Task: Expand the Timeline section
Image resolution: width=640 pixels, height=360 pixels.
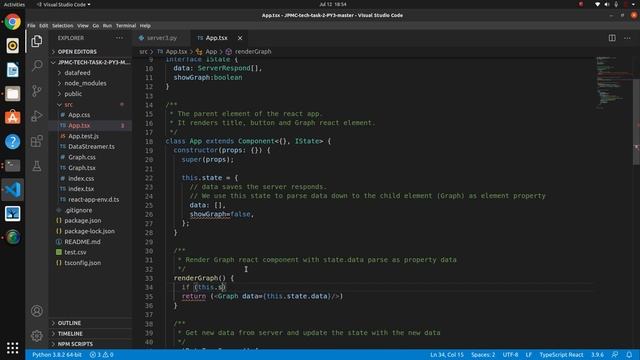Action: (70, 333)
